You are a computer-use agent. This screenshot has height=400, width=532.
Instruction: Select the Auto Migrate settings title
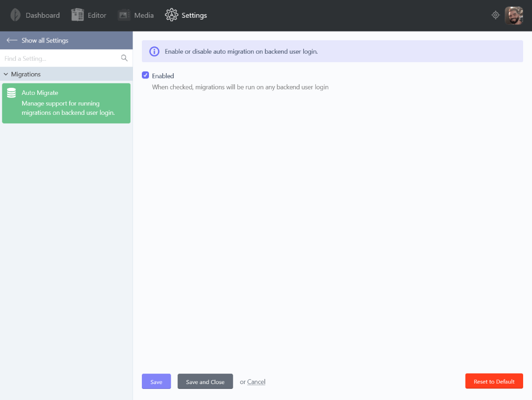(40, 93)
